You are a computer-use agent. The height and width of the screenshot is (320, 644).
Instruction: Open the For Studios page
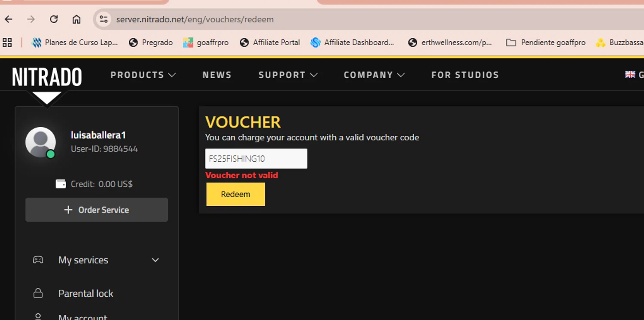(465, 75)
